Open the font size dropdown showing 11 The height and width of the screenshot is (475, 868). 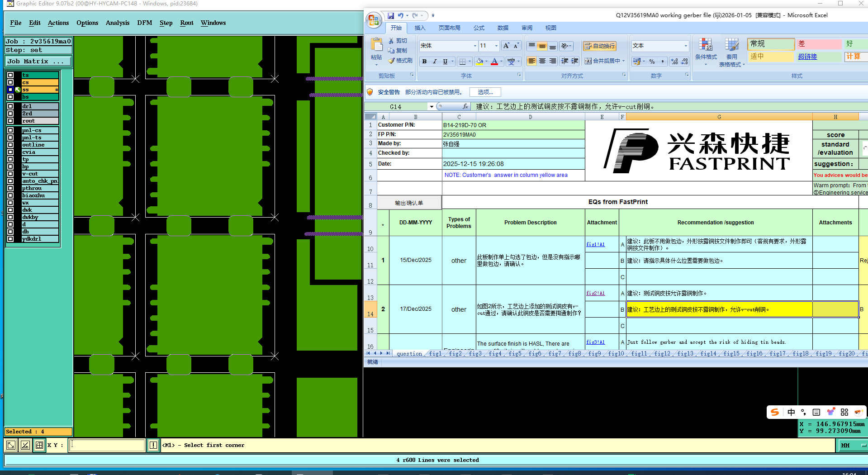[x=496, y=46]
